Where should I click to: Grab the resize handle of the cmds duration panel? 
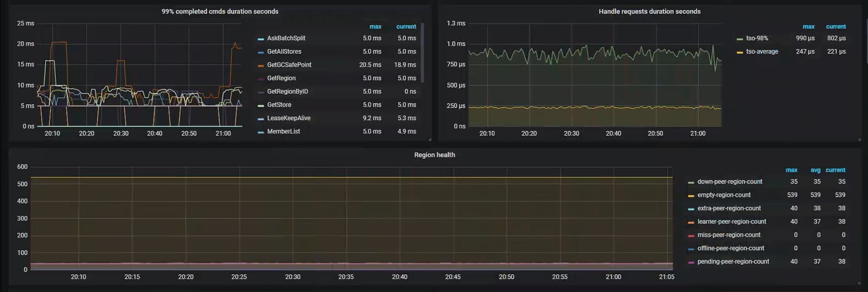point(429,139)
